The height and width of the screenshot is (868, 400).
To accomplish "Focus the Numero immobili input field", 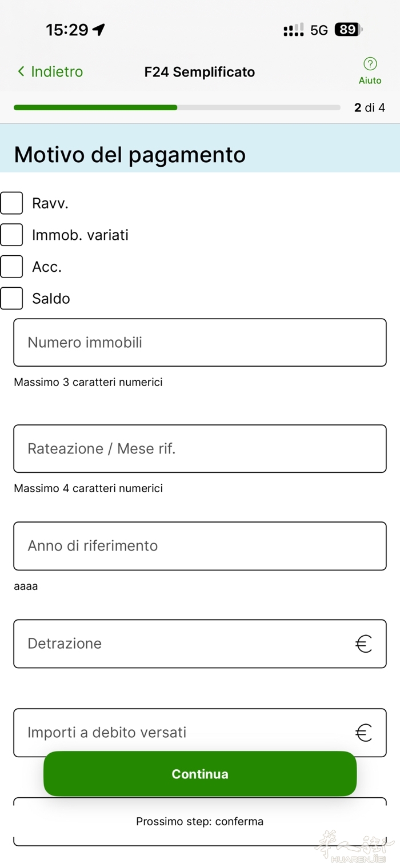I will [200, 343].
